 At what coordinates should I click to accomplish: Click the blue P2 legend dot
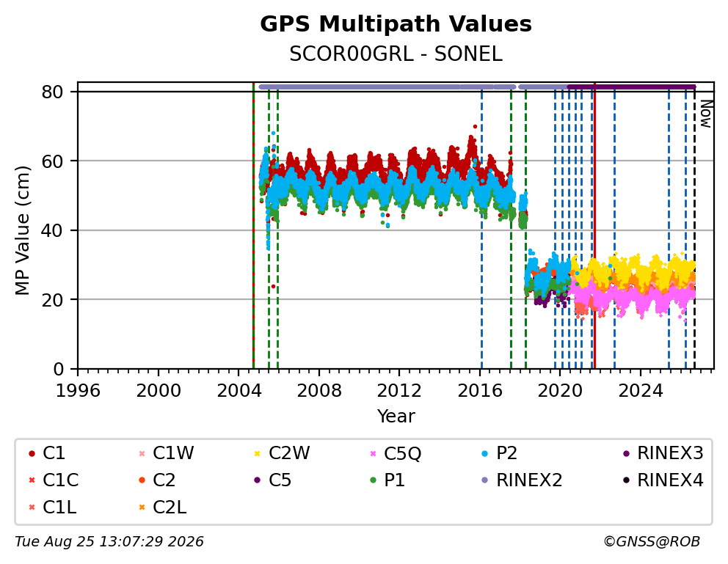(x=485, y=453)
